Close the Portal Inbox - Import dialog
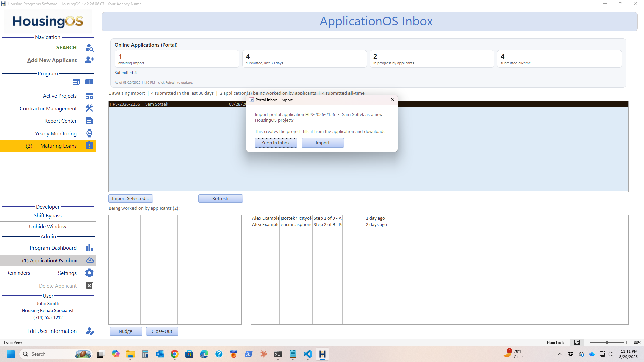Viewport: 644px width, 362px height. coord(393,100)
